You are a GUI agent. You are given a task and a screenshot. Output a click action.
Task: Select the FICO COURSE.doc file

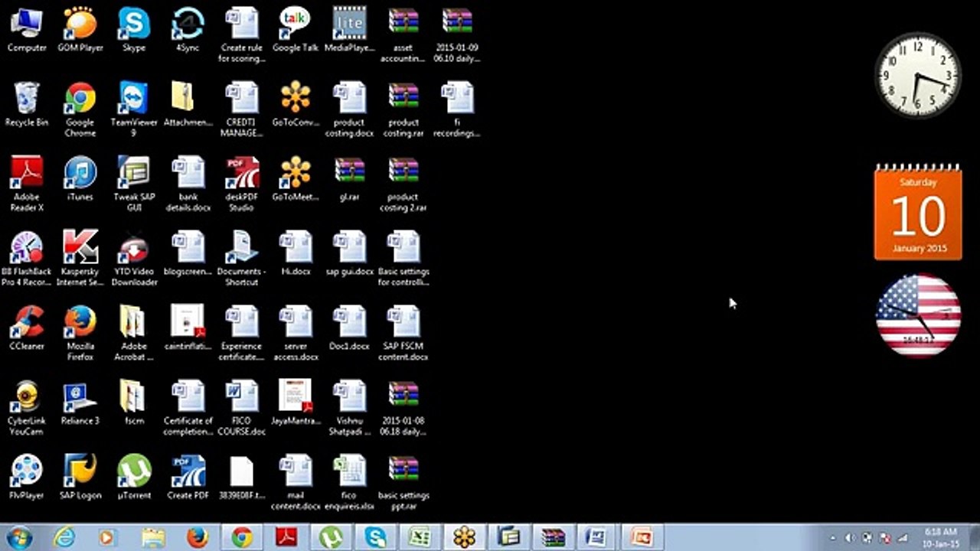pos(242,407)
